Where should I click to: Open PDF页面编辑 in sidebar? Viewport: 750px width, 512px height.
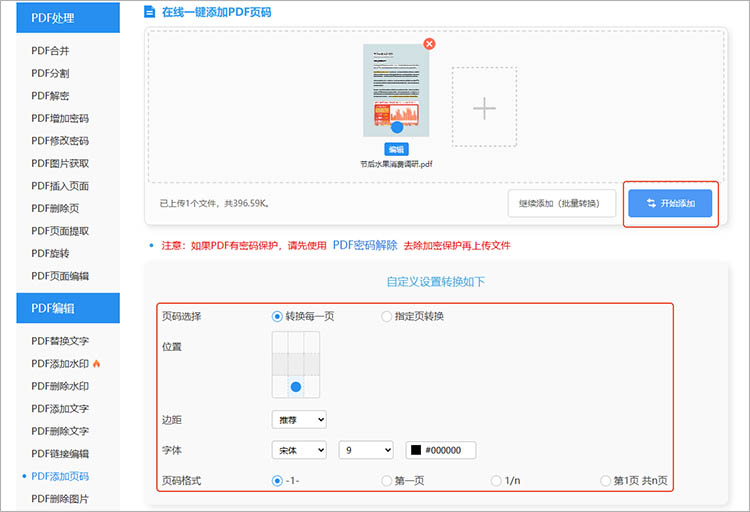[60, 276]
